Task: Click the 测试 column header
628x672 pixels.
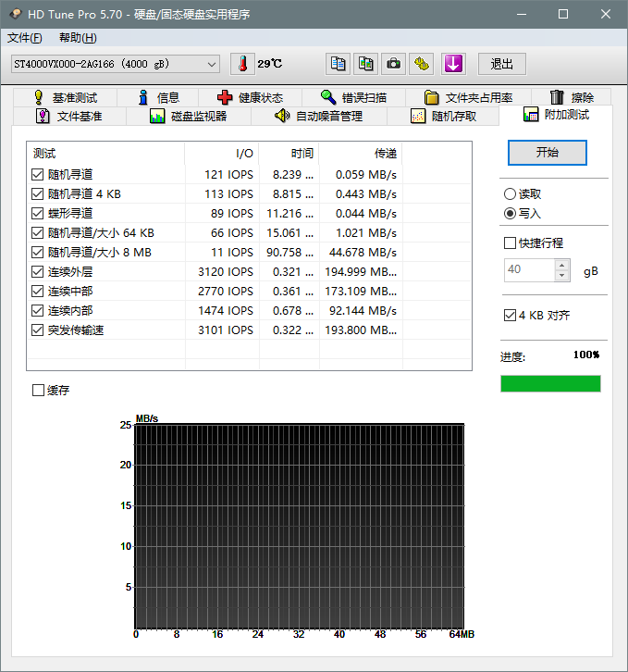Action: point(106,154)
